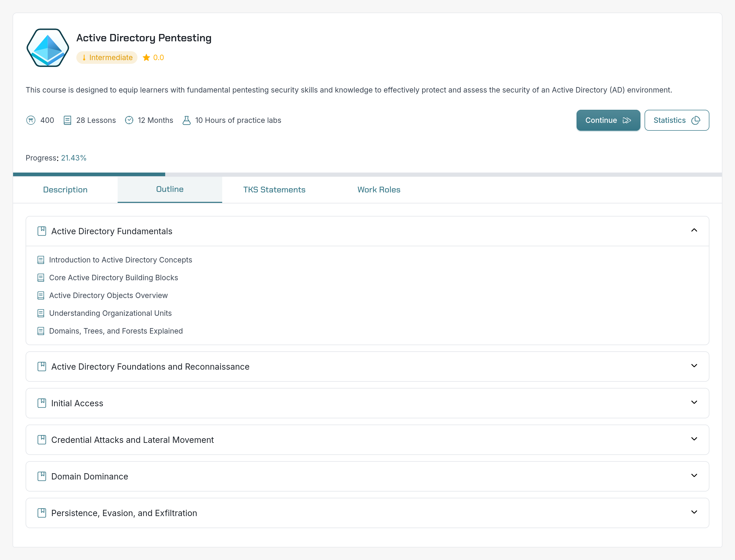Click the lesson icon of Introduction to Active Directory Concepts

41,260
